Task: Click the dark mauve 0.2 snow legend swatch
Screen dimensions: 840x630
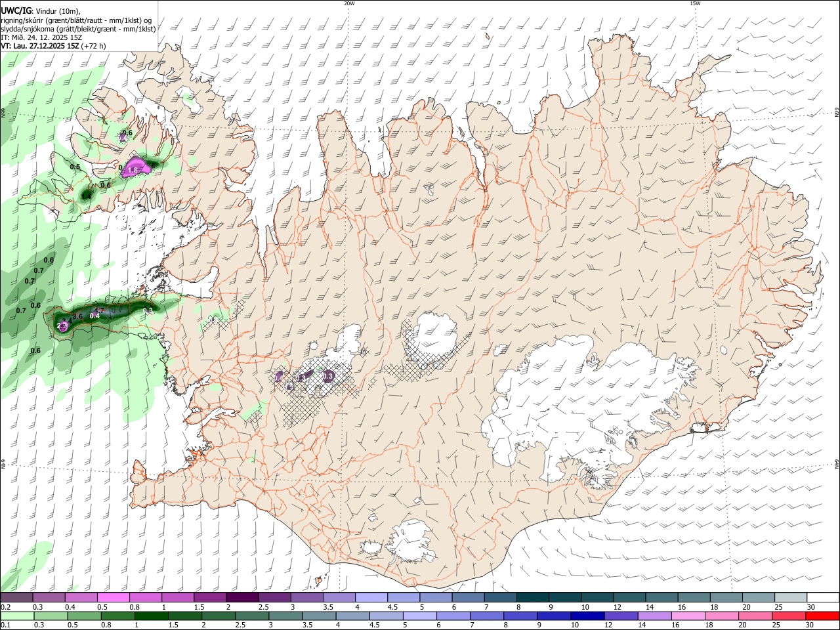Action: click(16, 597)
